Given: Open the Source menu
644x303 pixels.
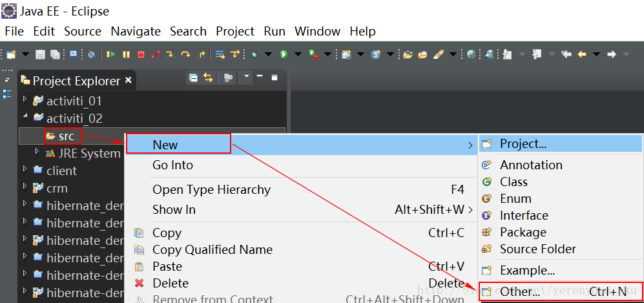Looking at the screenshot, I should [x=83, y=31].
